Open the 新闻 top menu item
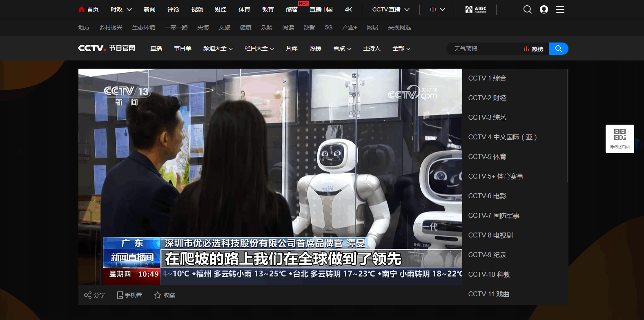This screenshot has height=320, width=644. tap(149, 9)
